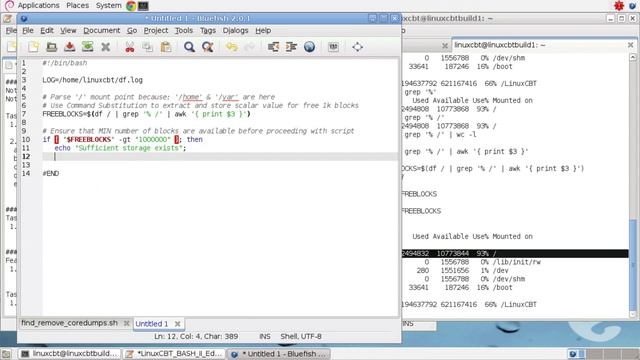
Task: Close the document with the gray X icon
Action: [x=105, y=47]
